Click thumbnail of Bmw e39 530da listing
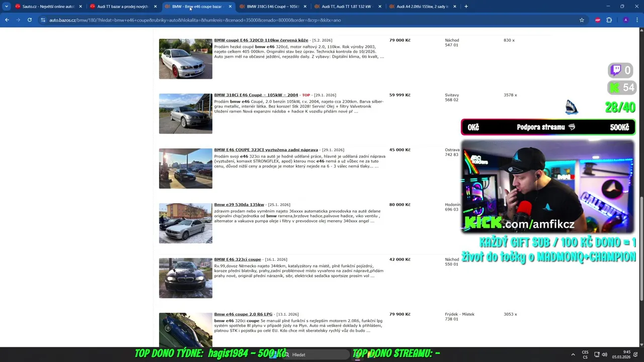Image resolution: width=644 pixels, height=362 pixels. [186, 223]
